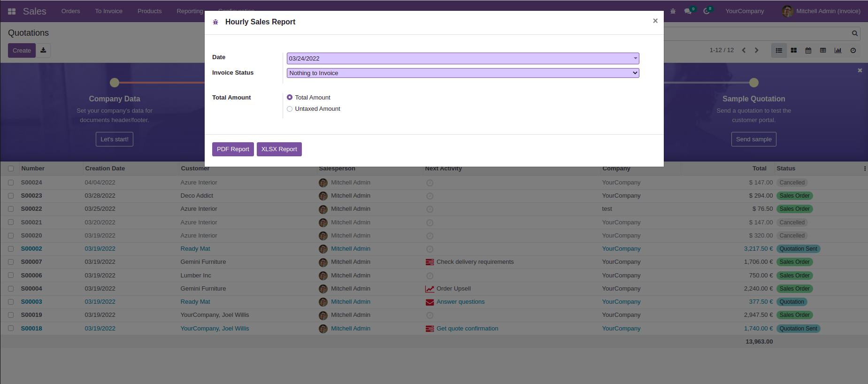The width and height of the screenshot is (868, 384).
Task: Switch to Kanban view icon
Action: (794, 50)
